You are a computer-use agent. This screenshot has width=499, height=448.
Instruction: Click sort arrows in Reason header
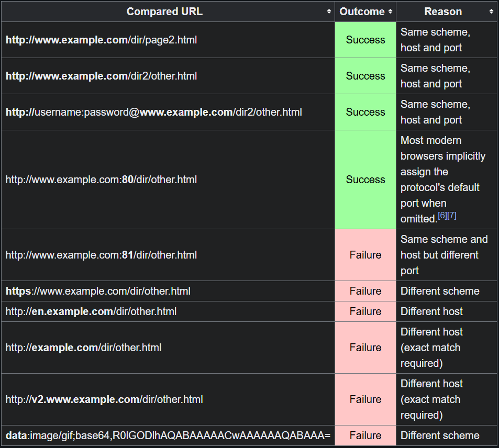pos(491,12)
